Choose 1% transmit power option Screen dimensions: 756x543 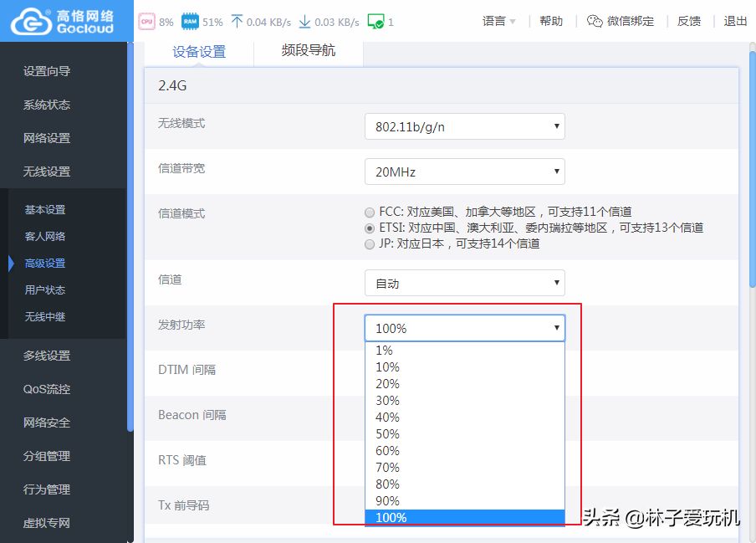point(465,350)
